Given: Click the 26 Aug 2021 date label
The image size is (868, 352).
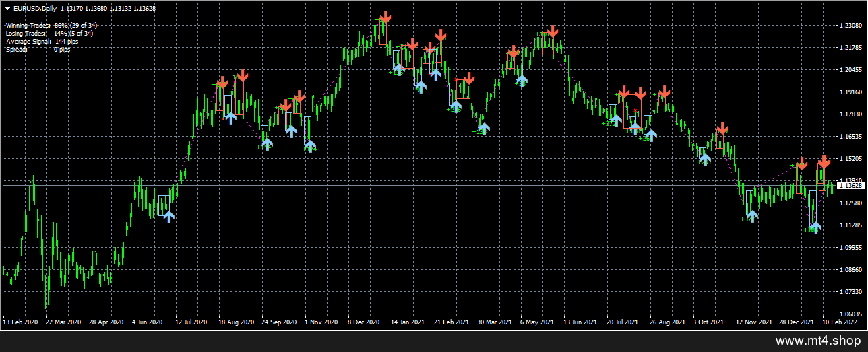Looking at the screenshot, I should (x=667, y=322).
